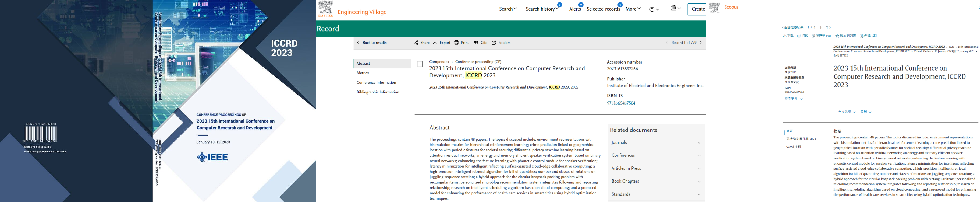Click Back to results link
Screen dimensions: 980x202
pos(371,43)
